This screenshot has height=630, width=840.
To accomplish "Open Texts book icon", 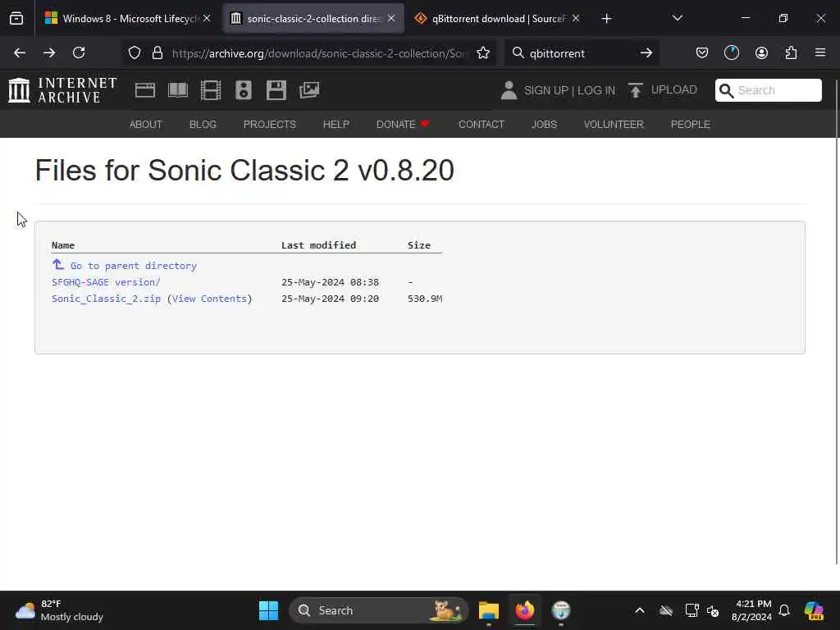I will tap(178, 90).
